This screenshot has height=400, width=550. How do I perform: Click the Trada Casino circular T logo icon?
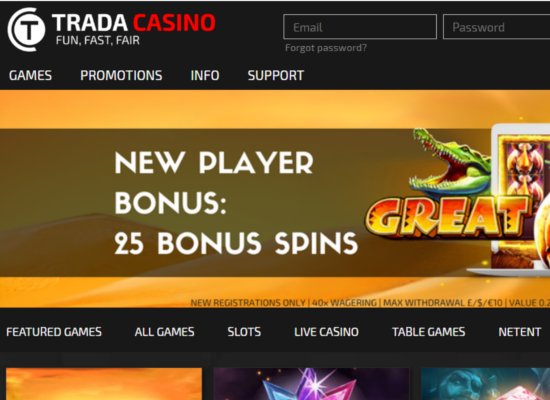[26, 29]
